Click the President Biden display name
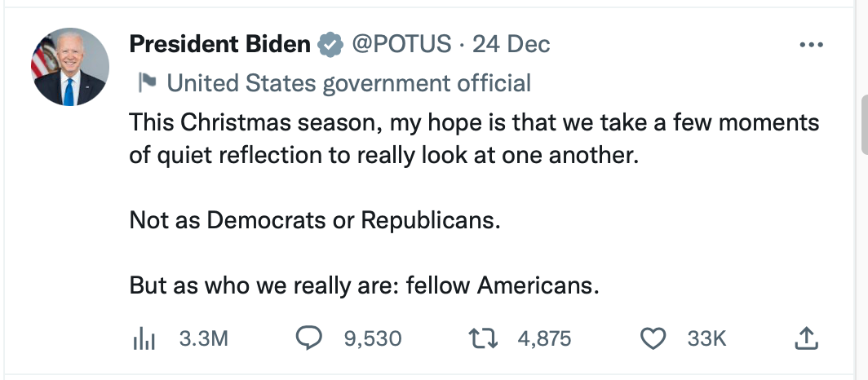The width and height of the screenshot is (868, 380). (x=220, y=45)
